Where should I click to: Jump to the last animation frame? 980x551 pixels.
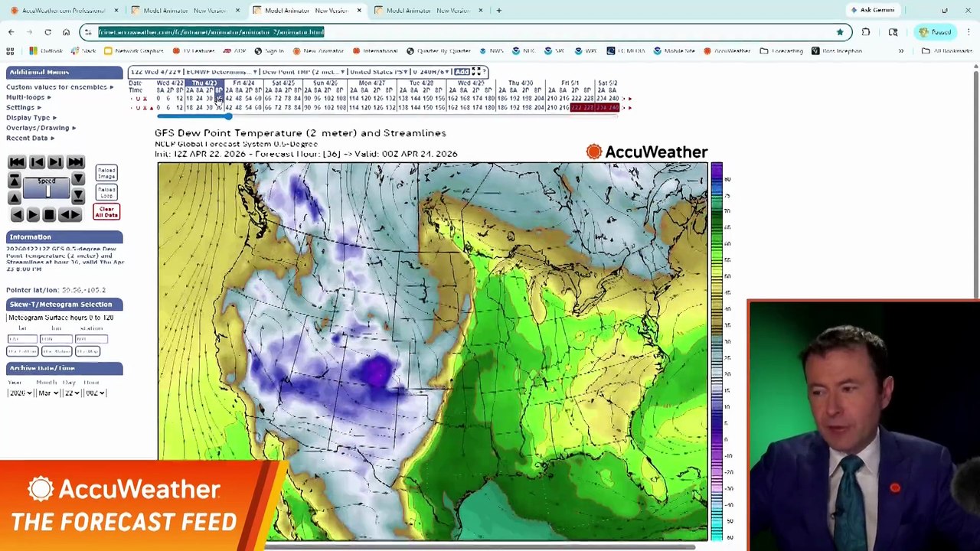pos(75,162)
